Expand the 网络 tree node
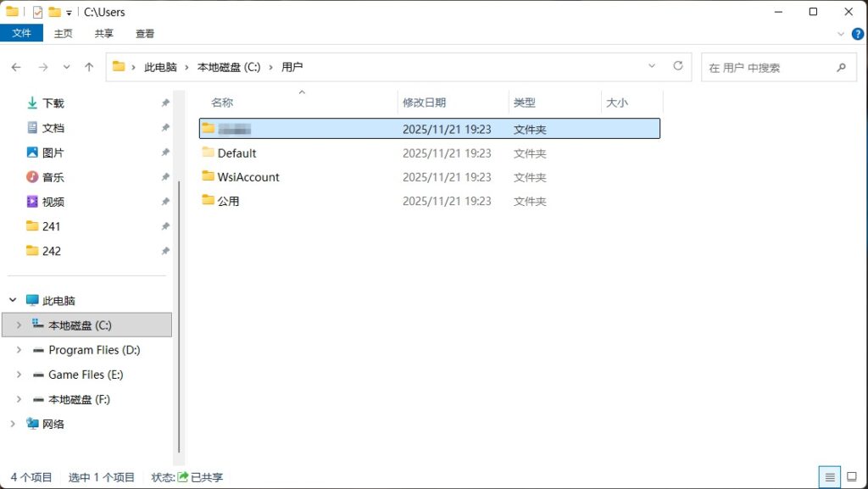 13,424
